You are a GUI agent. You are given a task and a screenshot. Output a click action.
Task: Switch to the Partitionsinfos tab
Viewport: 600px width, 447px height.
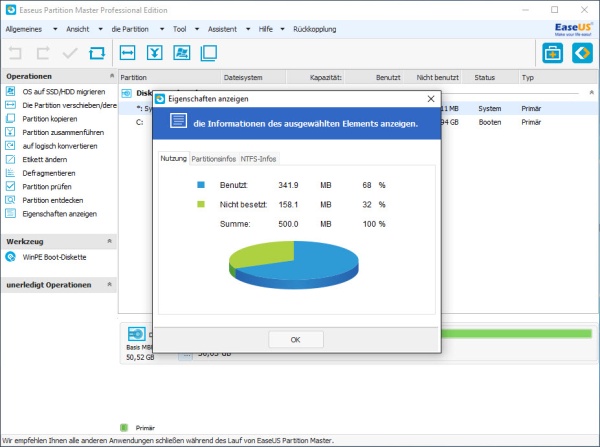point(214,159)
